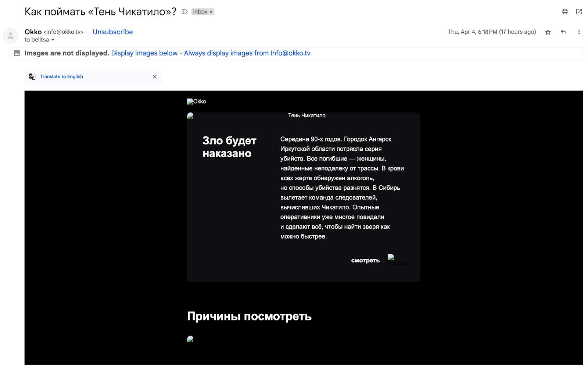Viewport: 588px width, 365px height.
Task: Star this Okko email
Action: tap(548, 32)
